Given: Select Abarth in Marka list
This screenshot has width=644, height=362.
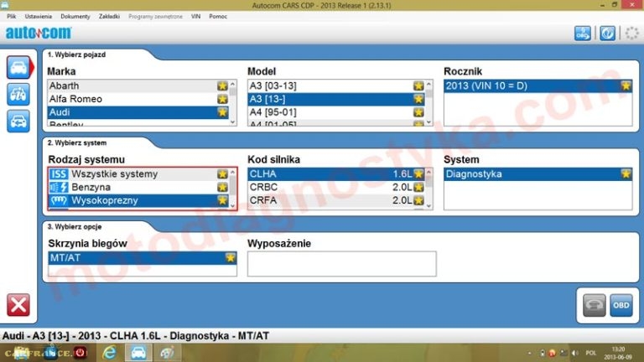Looking at the screenshot, I should (138, 85).
